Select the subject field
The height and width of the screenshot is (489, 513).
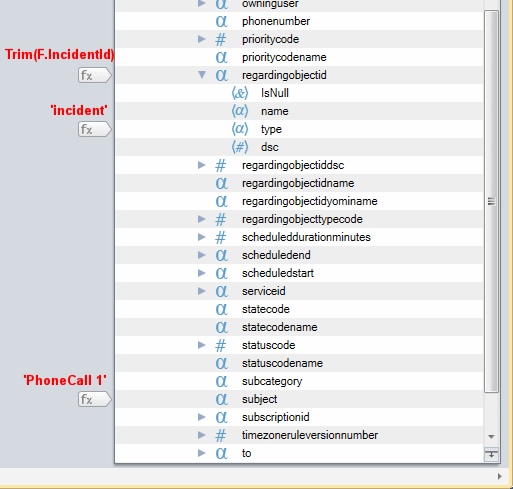point(299,399)
